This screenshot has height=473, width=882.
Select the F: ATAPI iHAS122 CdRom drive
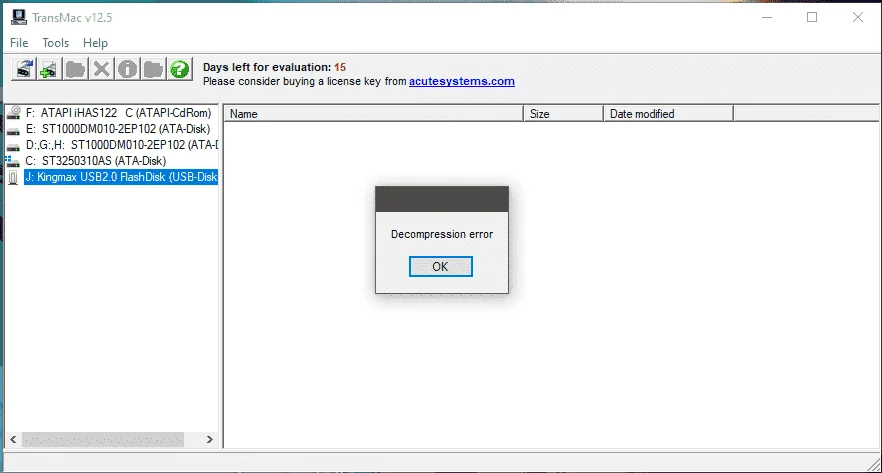click(118, 112)
